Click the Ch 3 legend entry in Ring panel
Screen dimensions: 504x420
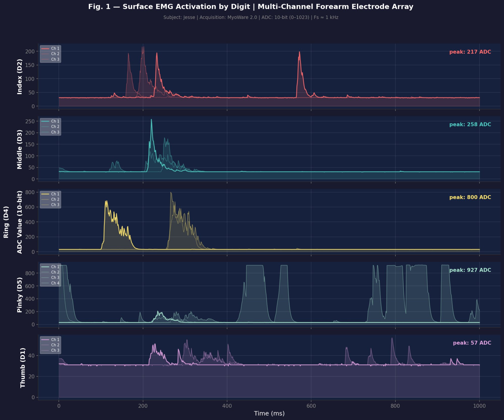[x=55, y=205]
